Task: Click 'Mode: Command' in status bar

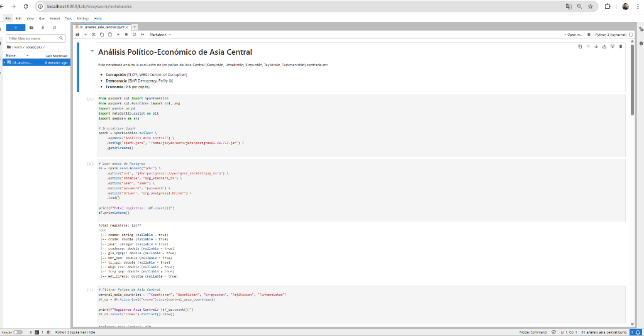Action: (x=533, y=332)
